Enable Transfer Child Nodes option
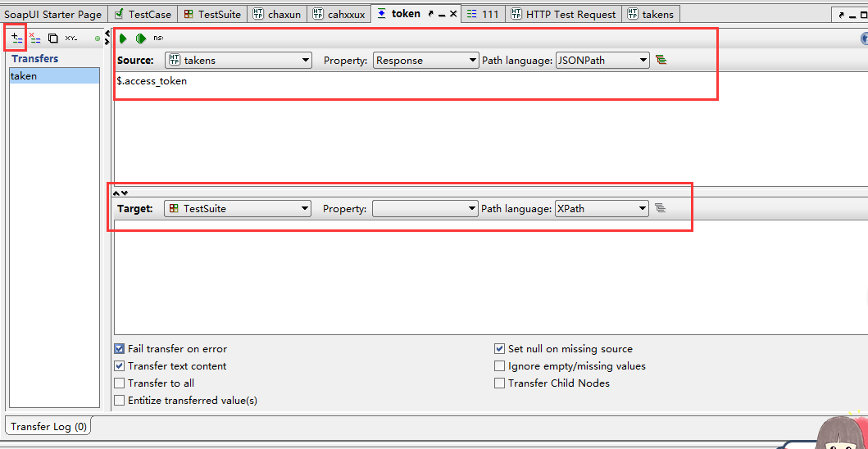This screenshot has height=449, width=868. pos(499,383)
